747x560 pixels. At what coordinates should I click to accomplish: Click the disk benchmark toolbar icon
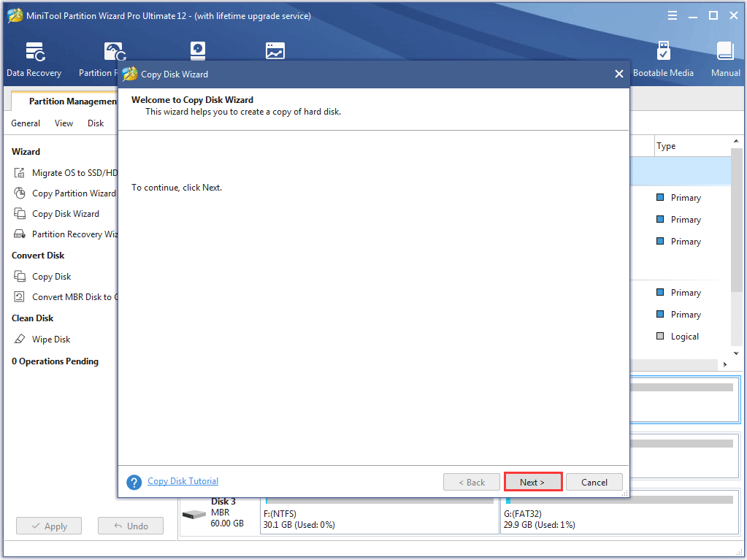[x=198, y=50]
